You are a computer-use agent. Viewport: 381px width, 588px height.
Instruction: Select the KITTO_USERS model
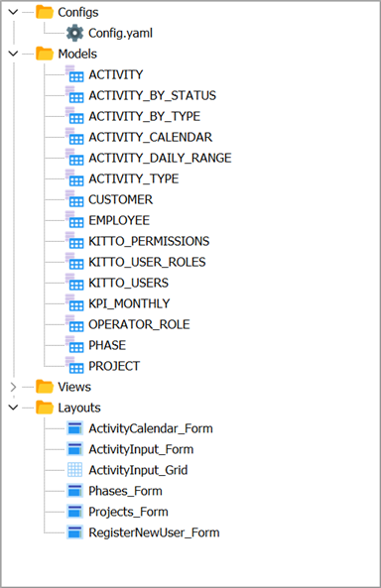click(x=128, y=283)
